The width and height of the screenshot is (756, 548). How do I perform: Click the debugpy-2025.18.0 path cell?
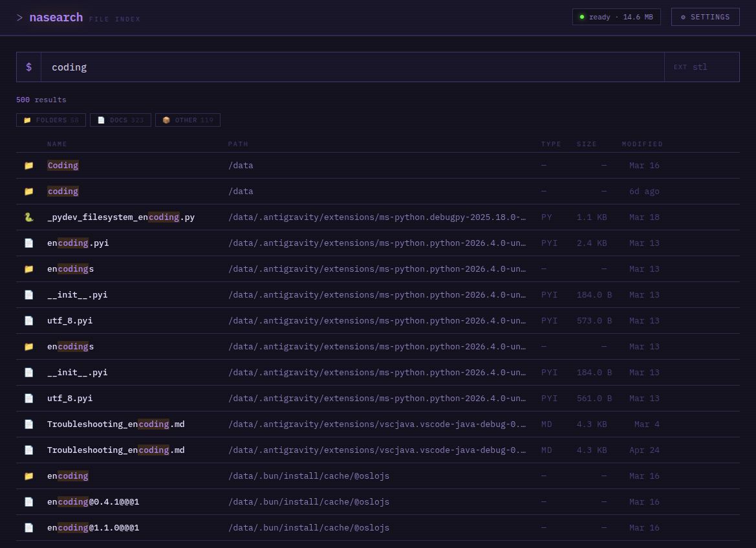point(377,217)
